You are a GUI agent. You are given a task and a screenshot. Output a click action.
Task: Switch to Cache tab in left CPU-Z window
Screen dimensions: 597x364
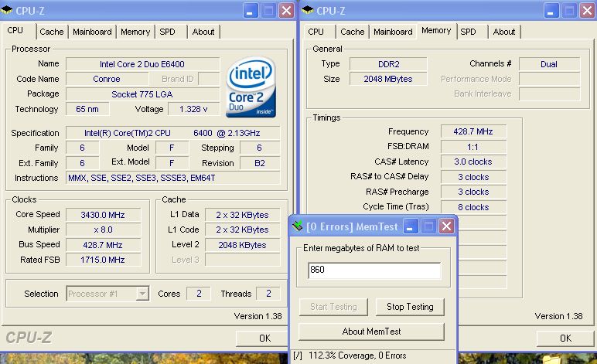click(52, 32)
